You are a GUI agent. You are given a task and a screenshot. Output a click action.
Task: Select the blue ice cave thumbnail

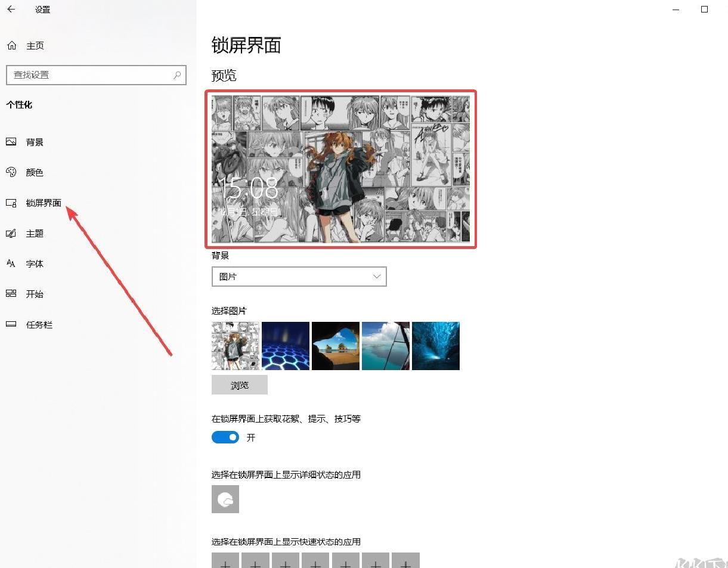[x=436, y=346]
